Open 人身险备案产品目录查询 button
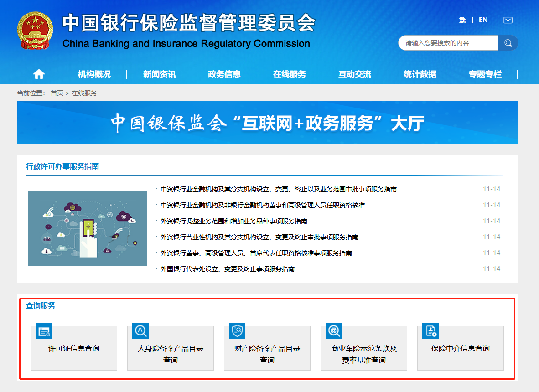Image resolution: width=539 pixels, height=392 pixels. click(x=171, y=348)
